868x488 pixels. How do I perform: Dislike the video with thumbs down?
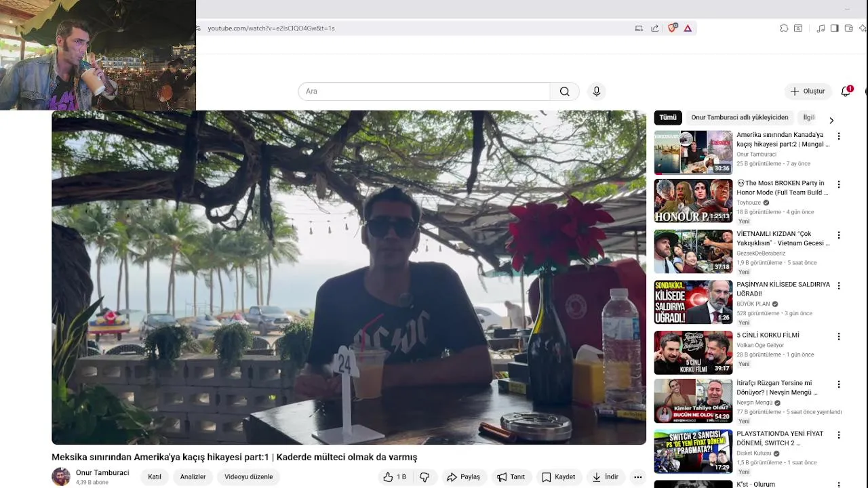click(425, 477)
